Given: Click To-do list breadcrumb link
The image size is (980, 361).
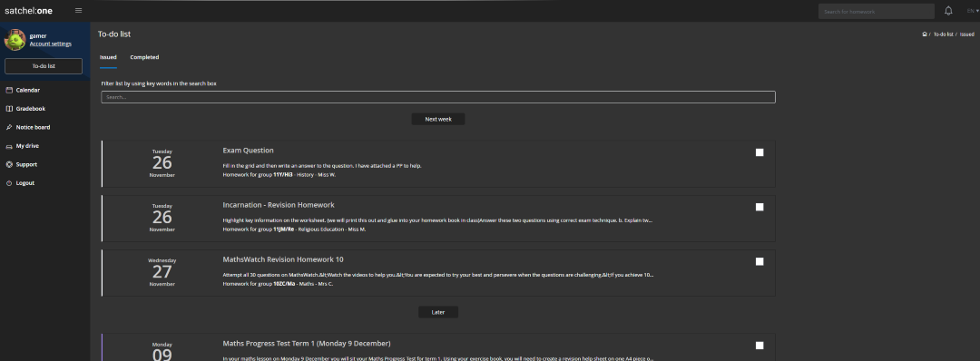Looking at the screenshot, I should 943,34.
